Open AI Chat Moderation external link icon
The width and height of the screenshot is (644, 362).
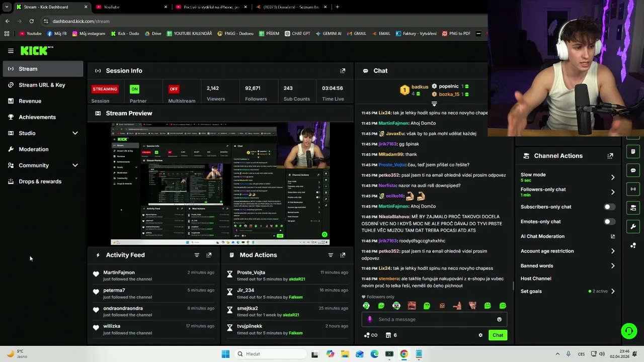[613, 236]
